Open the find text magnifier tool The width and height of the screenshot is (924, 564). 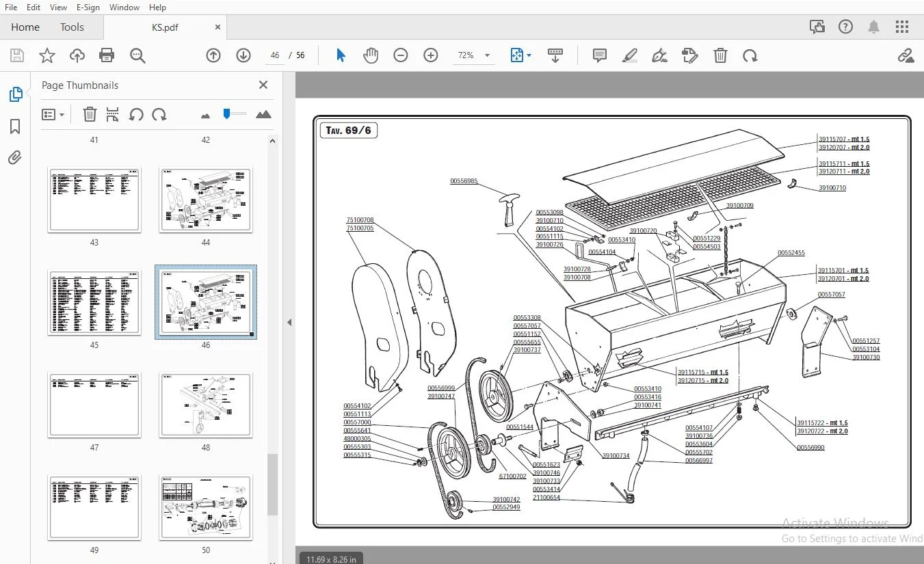coord(137,55)
